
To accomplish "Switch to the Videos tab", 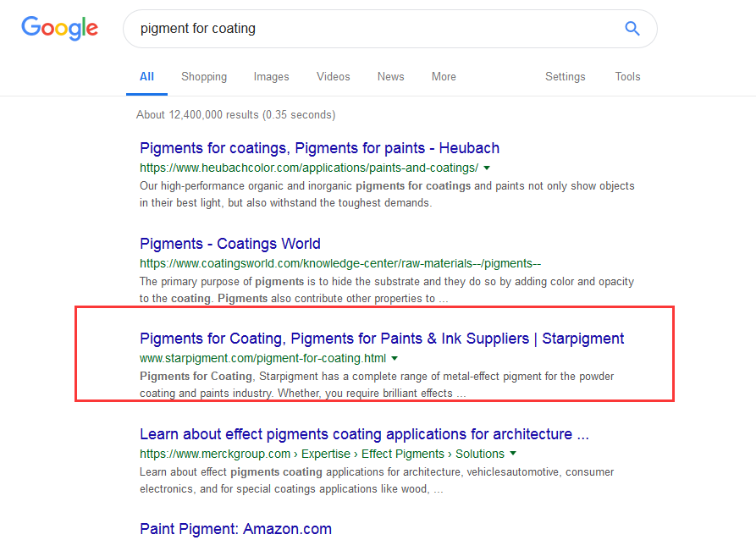I will [x=334, y=77].
